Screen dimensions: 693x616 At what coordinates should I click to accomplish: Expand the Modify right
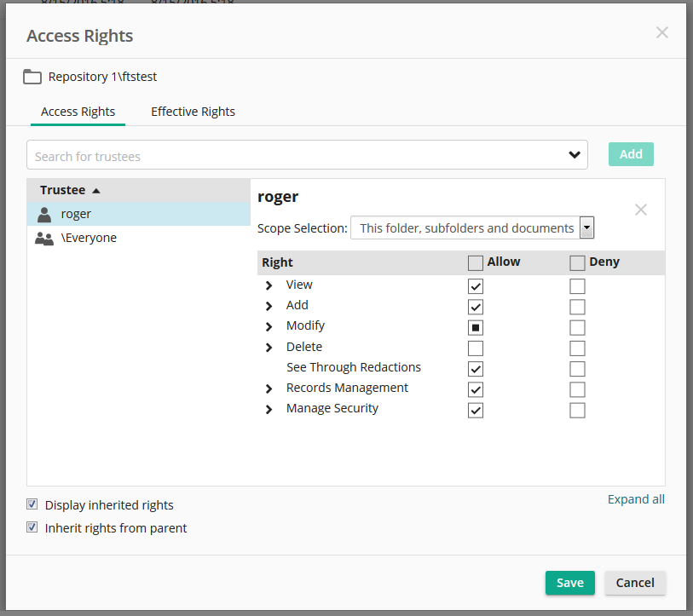[269, 326]
